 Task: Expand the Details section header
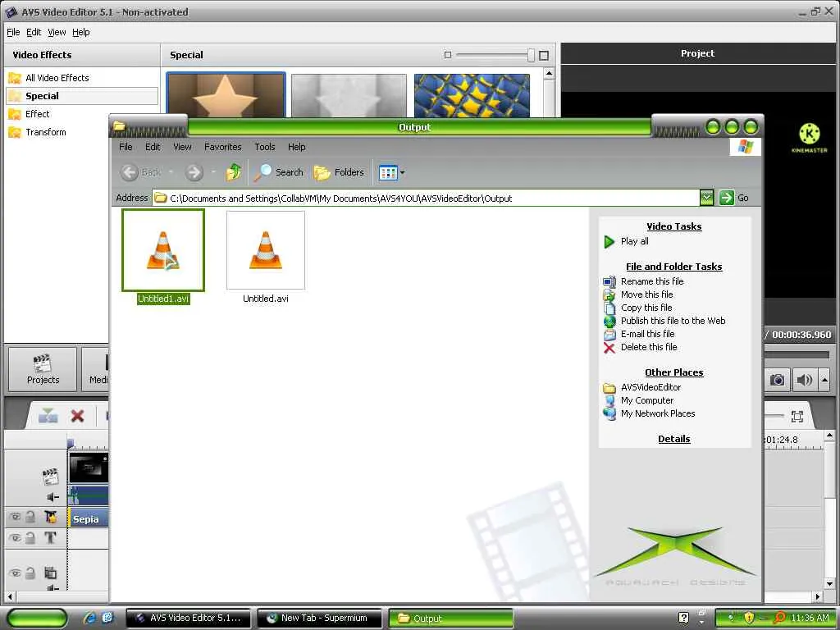[x=674, y=439]
